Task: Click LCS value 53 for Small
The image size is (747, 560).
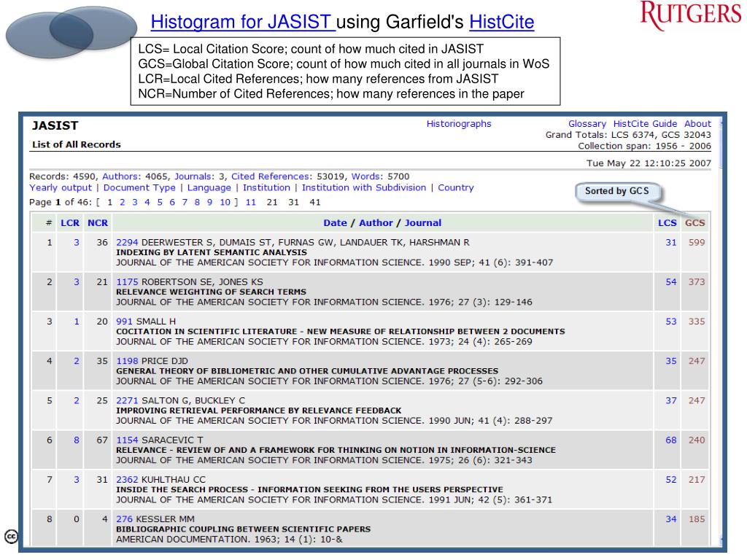Action: tap(671, 322)
